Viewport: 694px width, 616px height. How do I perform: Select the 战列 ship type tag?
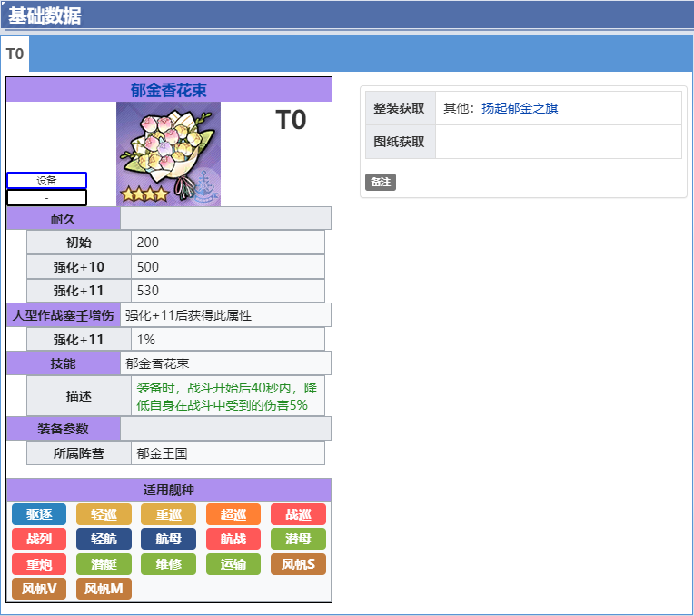[x=39, y=539]
